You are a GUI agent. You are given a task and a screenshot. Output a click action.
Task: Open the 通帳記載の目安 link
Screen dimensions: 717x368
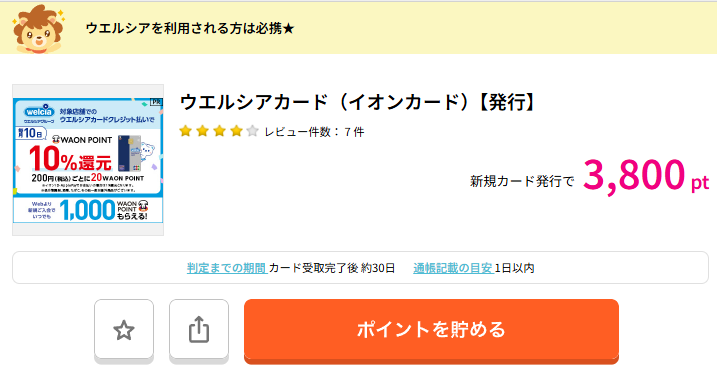pos(453,268)
